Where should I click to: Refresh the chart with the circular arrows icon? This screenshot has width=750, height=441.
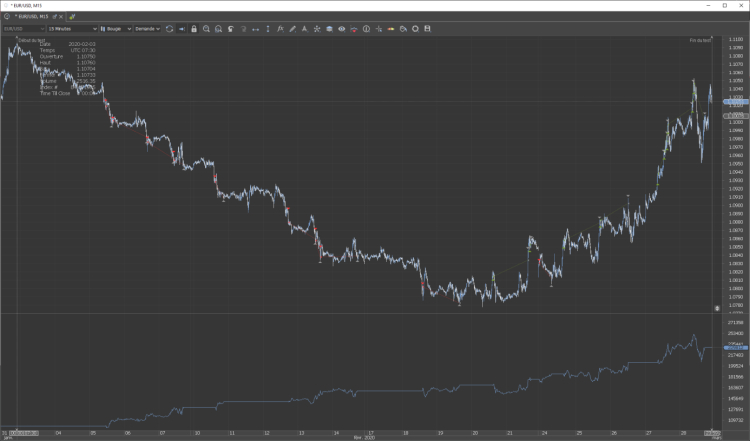click(x=169, y=29)
